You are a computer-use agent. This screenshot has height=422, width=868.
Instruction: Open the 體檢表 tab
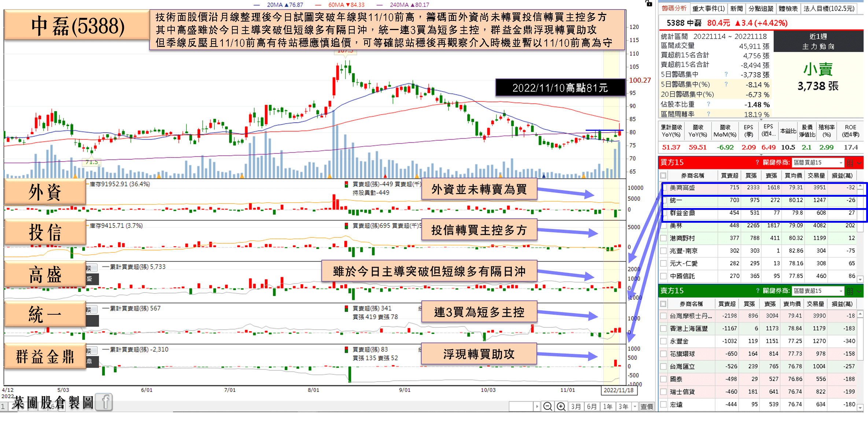[x=788, y=8]
